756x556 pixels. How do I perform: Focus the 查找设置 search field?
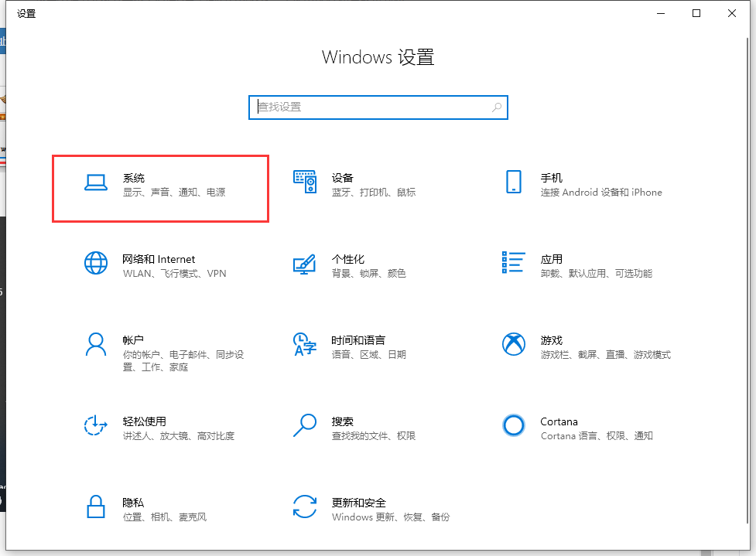370,107
